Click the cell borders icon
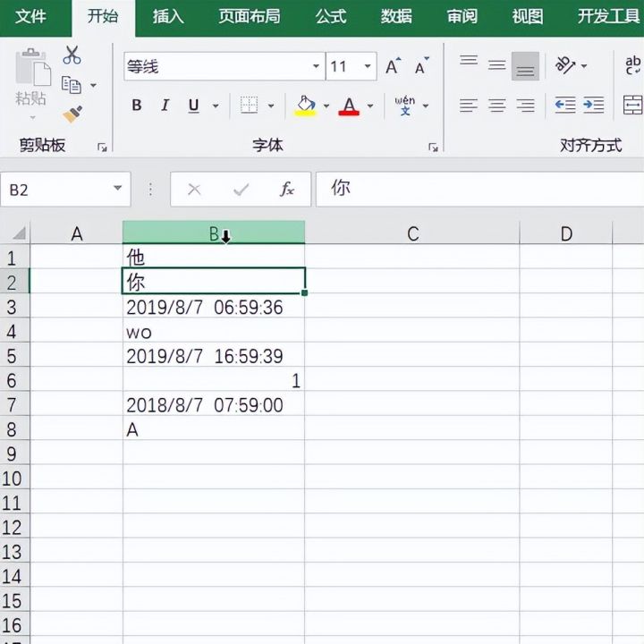The width and height of the screenshot is (644, 644). click(x=249, y=106)
